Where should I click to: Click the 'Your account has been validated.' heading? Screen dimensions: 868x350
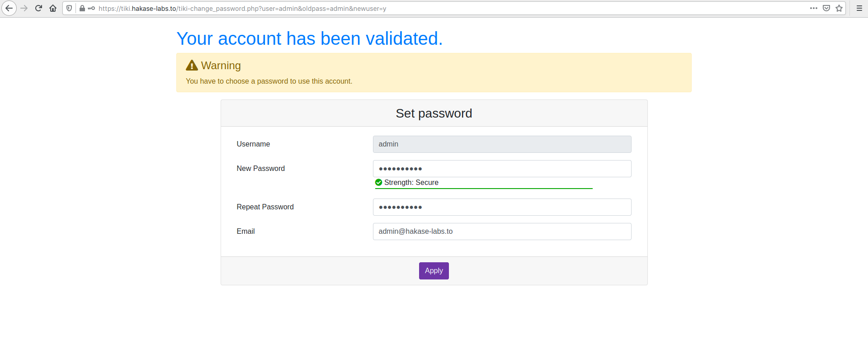coord(310,38)
